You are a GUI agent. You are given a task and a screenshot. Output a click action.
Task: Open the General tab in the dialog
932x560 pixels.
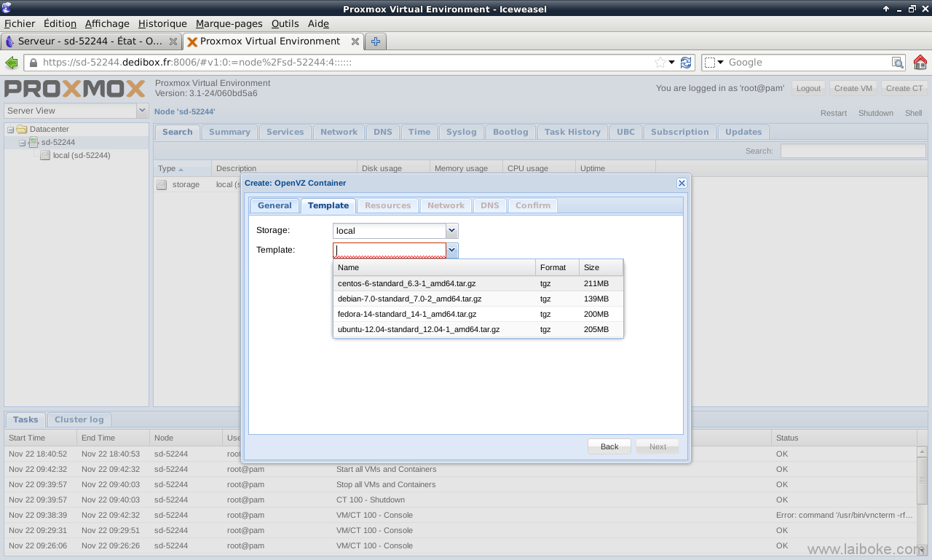pyautogui.click(x=275, y=205)
